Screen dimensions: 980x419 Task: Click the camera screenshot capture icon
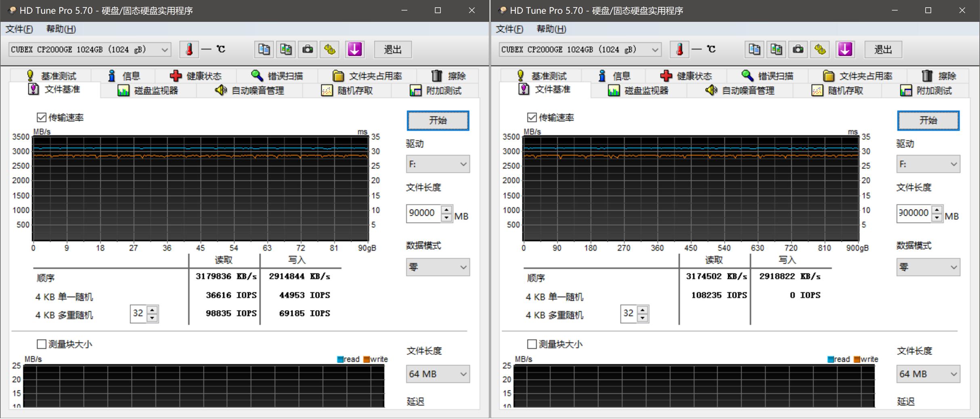click(x=308, y=49)
